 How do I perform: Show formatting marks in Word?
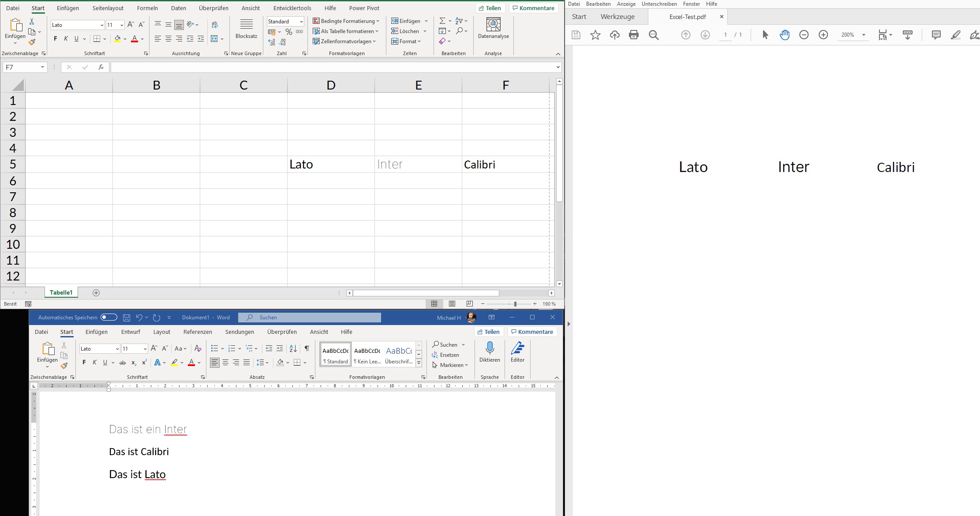click(307, 348)
